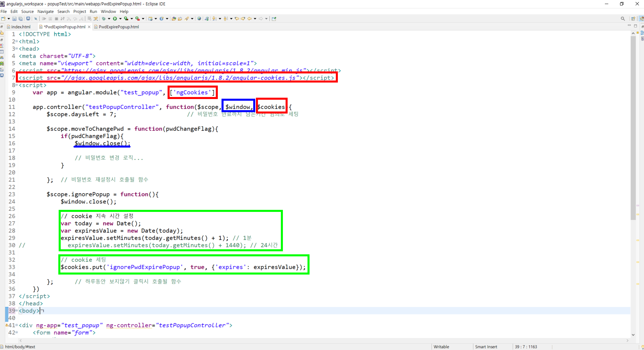This screenshot has height=350, width=644.
Task: Click the Disconnect debug icon
Action: [63, 19]
